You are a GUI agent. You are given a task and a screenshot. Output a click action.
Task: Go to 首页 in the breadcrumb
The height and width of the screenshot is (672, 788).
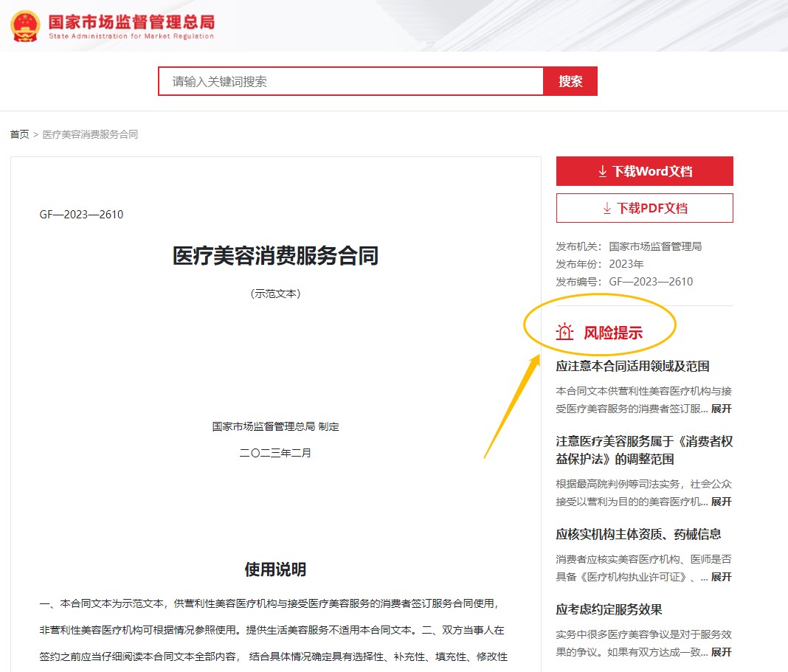coord(20,134)
